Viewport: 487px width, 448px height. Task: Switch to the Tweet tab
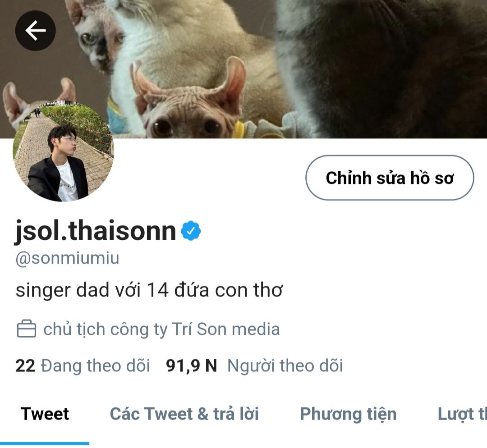[x=45, y=414]
